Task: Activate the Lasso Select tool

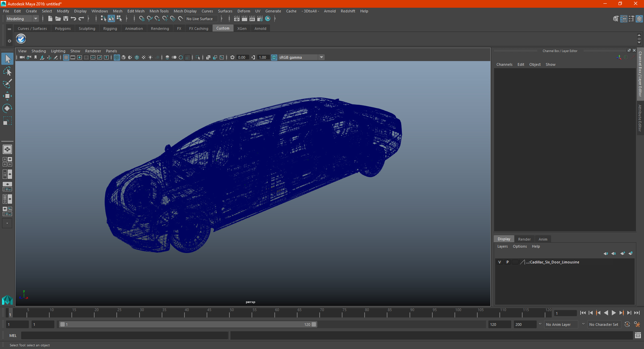Action: tap(7, 71)
